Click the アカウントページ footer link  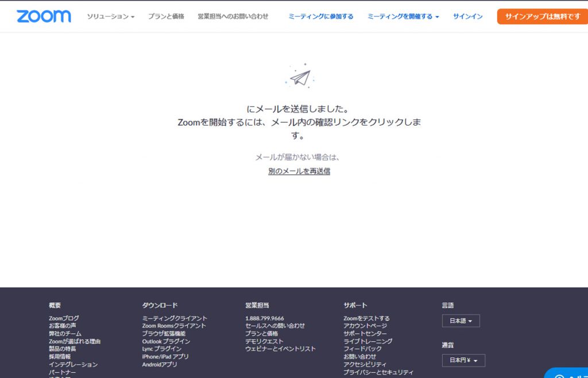pyautogui.click(x=365, y=326)
